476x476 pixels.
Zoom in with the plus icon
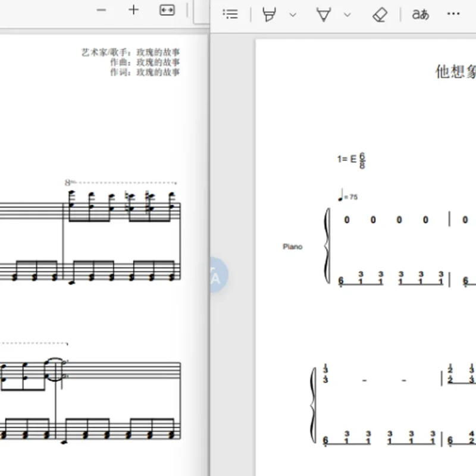(x=133, y=10)
